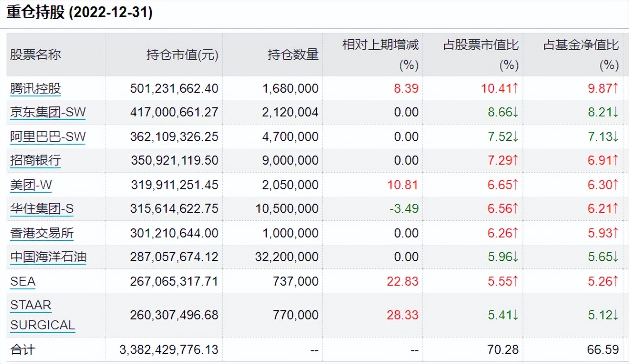Click the SEA stock link
Screen dimensions: 629x364
23,282
